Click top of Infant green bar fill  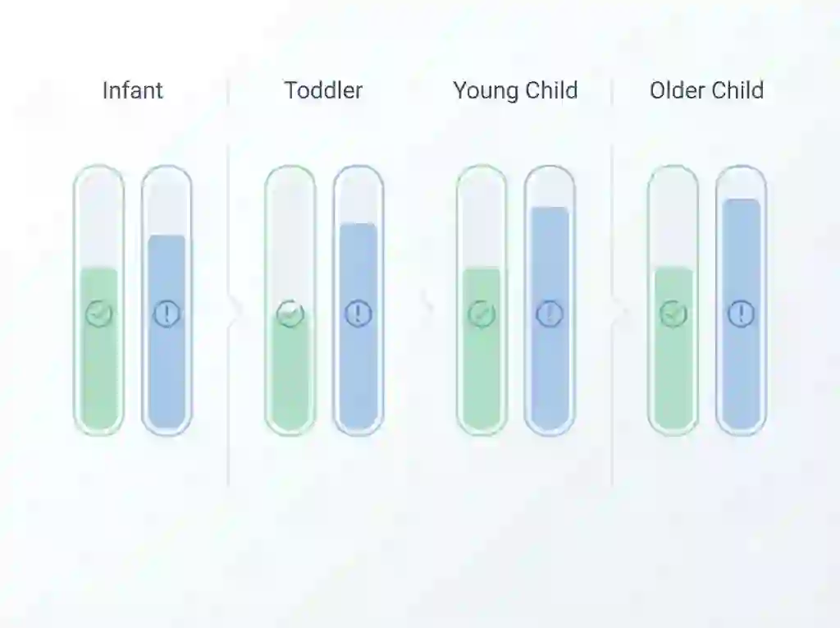[x=99, y=270]
